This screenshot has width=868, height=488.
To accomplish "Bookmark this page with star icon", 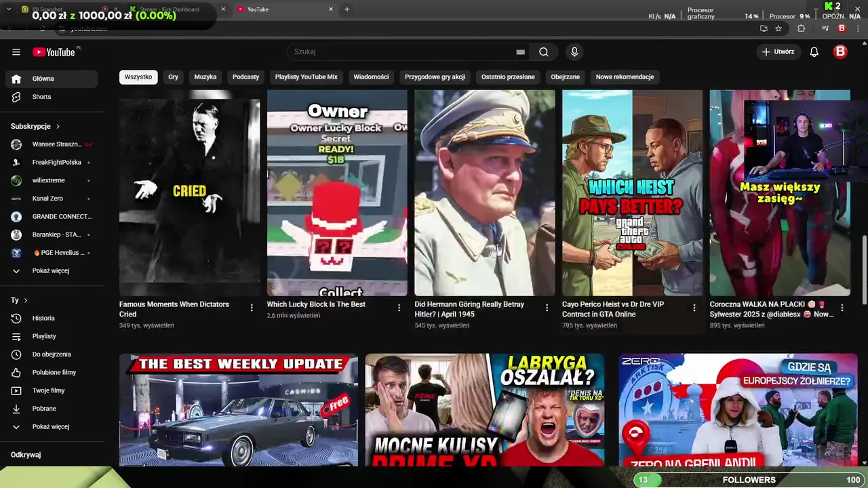I will [778, 28].
